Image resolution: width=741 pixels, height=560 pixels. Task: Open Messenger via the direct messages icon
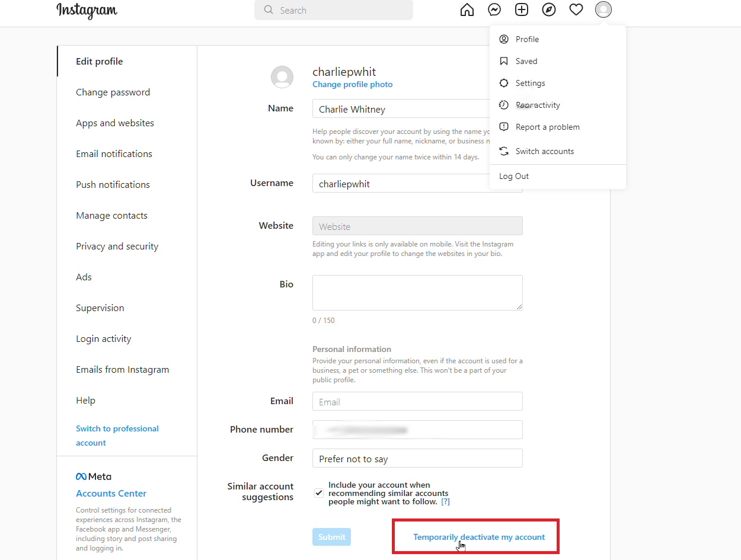coord(494,9)
